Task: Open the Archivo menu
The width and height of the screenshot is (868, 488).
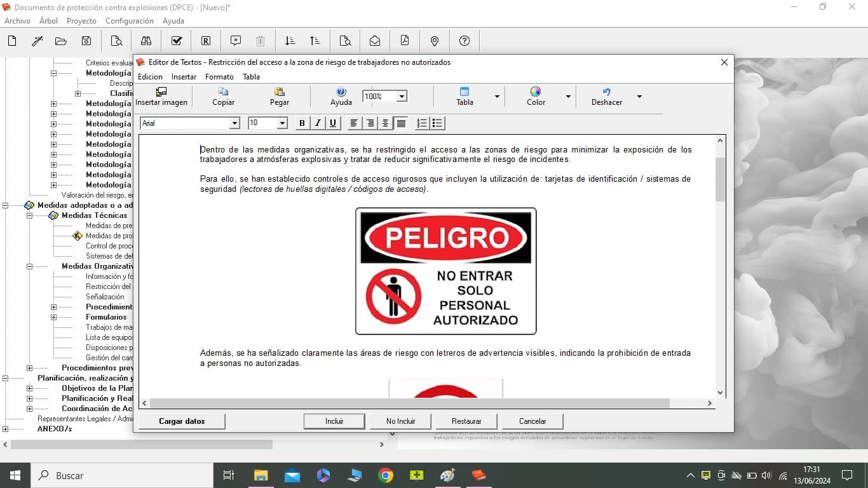Action: click(x=17, y=21)
